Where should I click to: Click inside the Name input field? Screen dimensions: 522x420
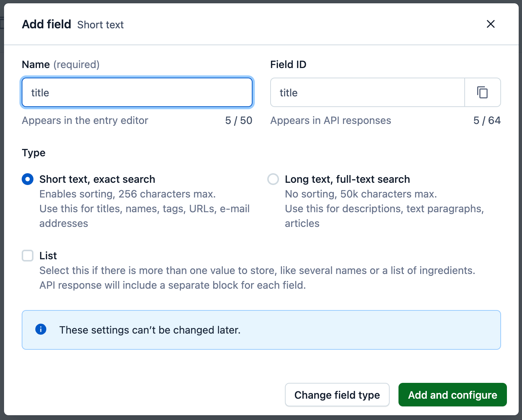click(x=137, y=92)
